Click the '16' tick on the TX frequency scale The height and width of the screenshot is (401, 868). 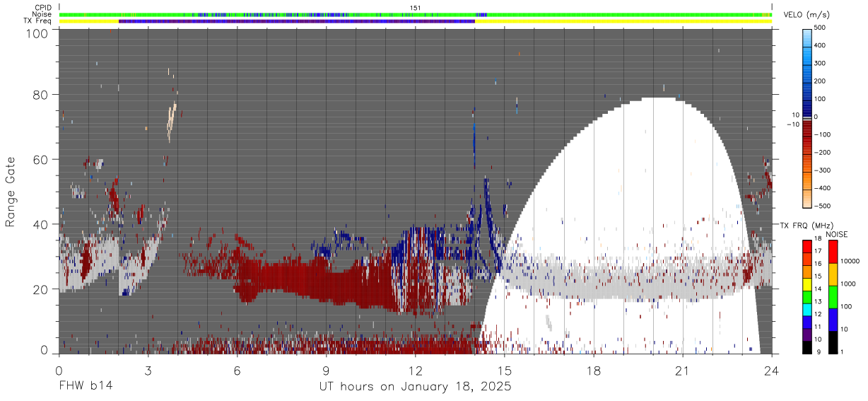[819, 265]
